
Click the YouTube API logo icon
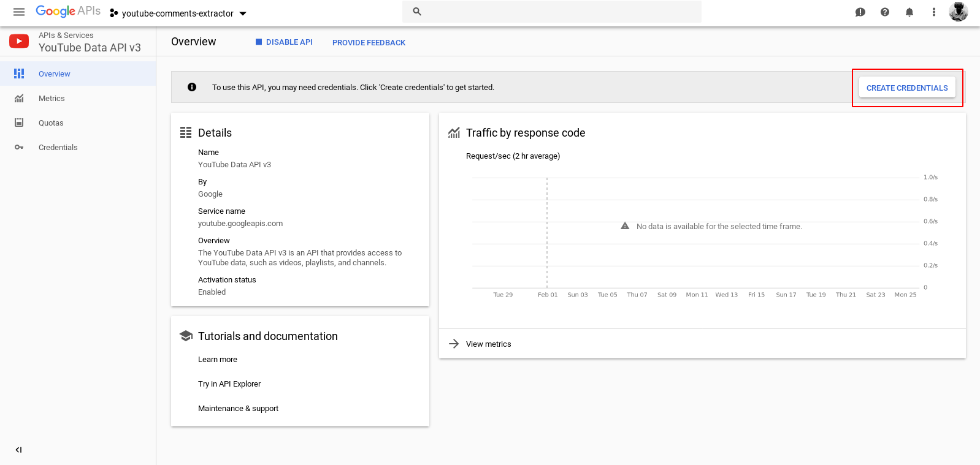tap(19, 42)
